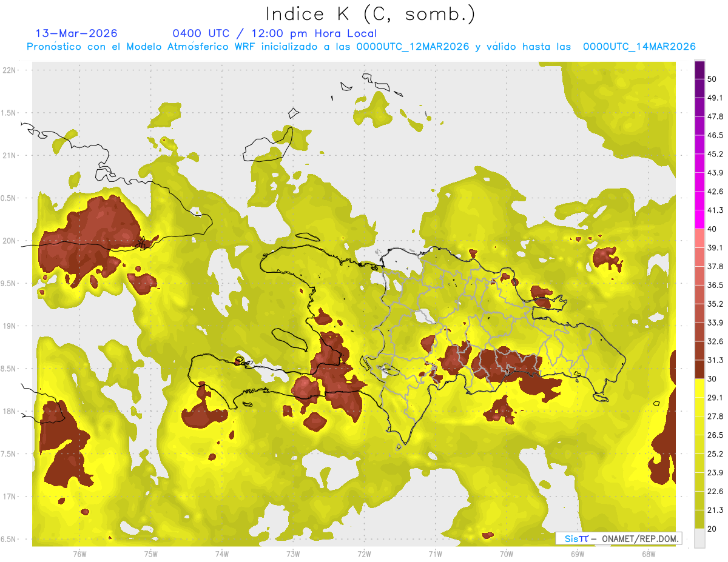Click the color bar value '43.9'
The height and width of the screenshot is (562, 728).
(x=715, y=173)
